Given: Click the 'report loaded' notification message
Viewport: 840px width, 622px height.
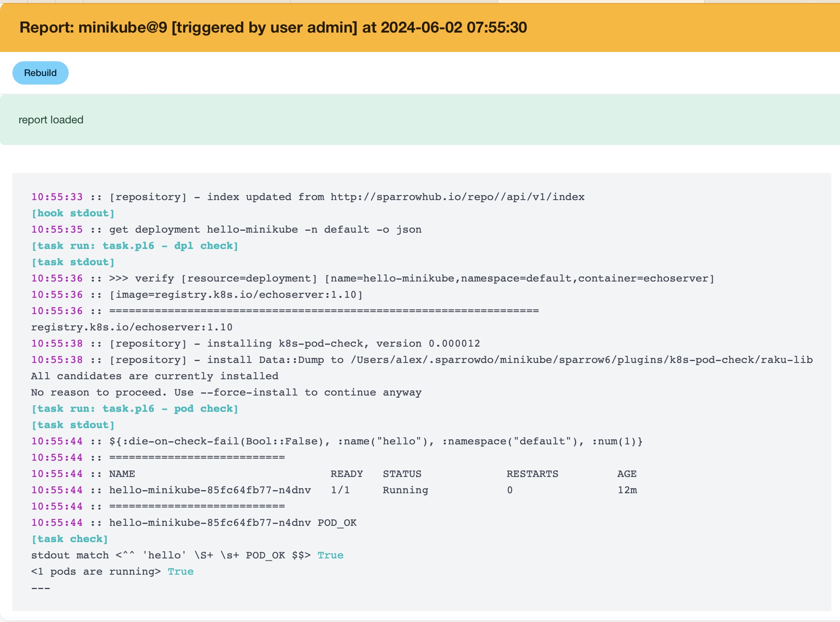Looking at the screenshot, I should (x=51, y=120).
